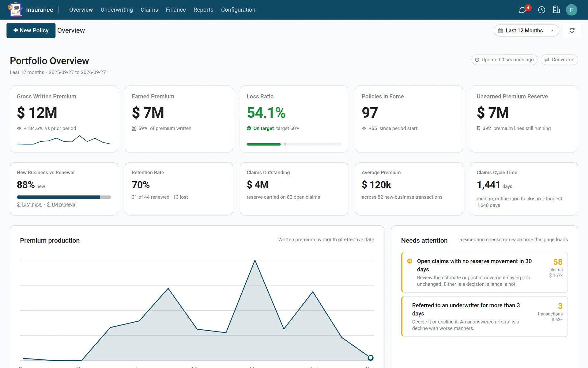
Task: Click the Converted currency button
Action: point(559,60)
